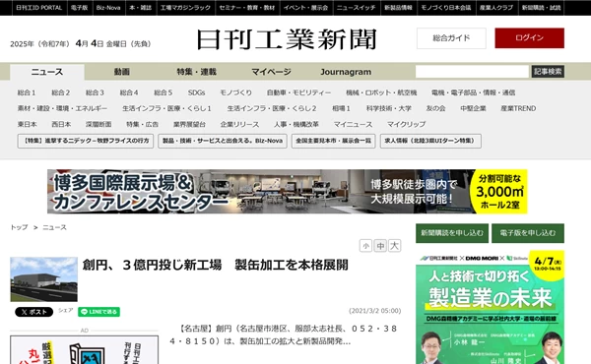Open the 総合ガイド button

pyautogui.click(x=451, y=38)
